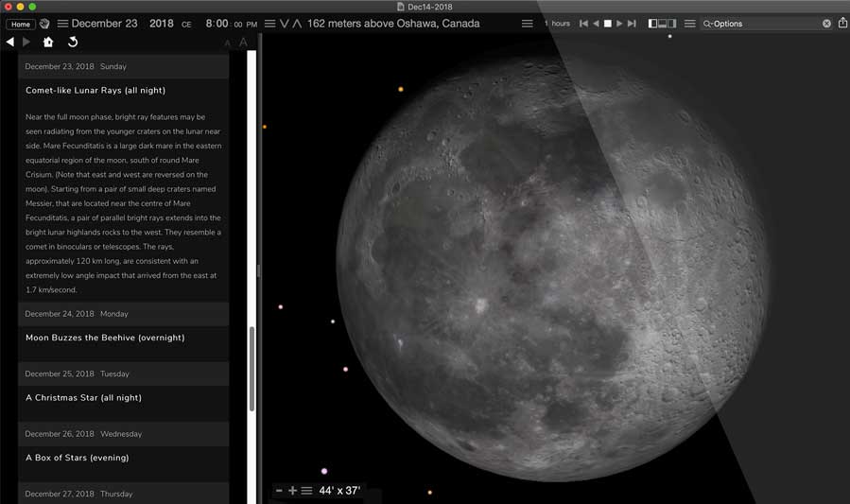Go back with left arrow in side panel
850x504 pixels.
10,42
